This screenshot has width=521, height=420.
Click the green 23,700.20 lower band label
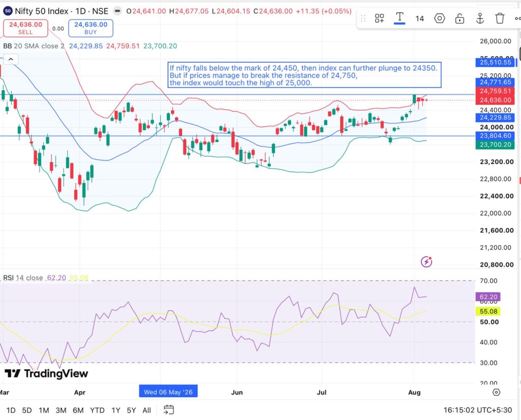[x=495, y=145]
